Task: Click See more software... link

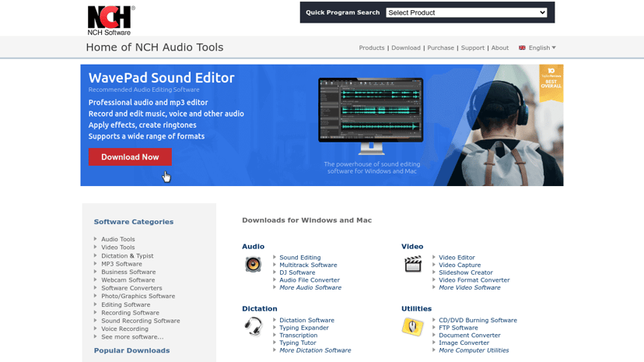Action: pyautogui.click(x=132, y=337)
